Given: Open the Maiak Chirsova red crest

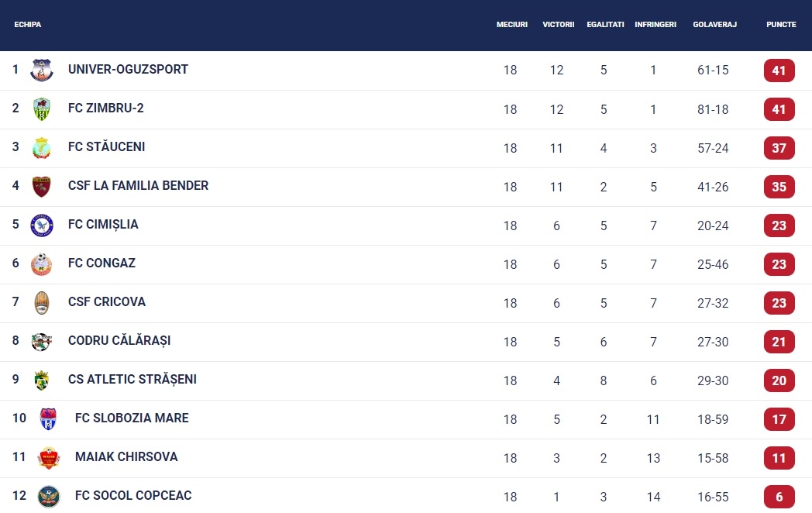Looking at the screenshot, I should 49,458.
